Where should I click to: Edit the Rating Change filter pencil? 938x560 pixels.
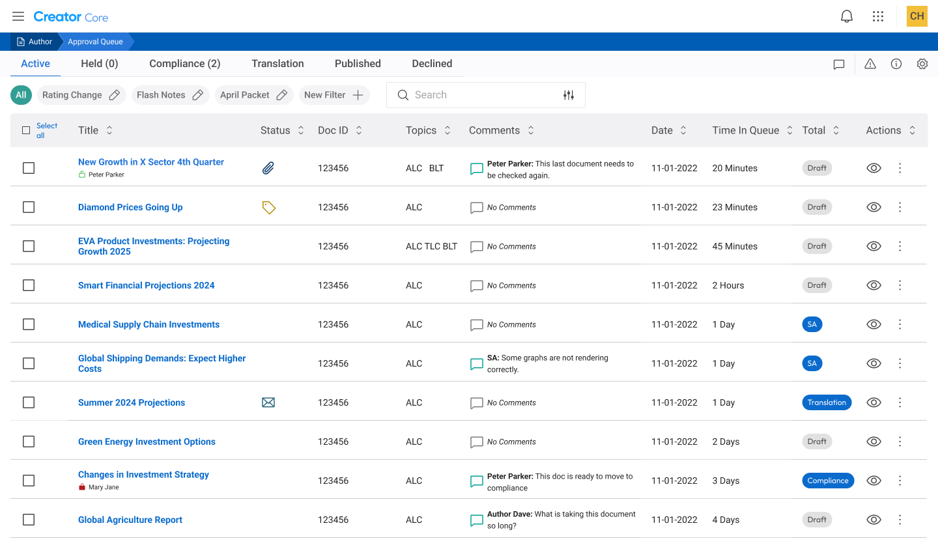[x=115, y=95]
